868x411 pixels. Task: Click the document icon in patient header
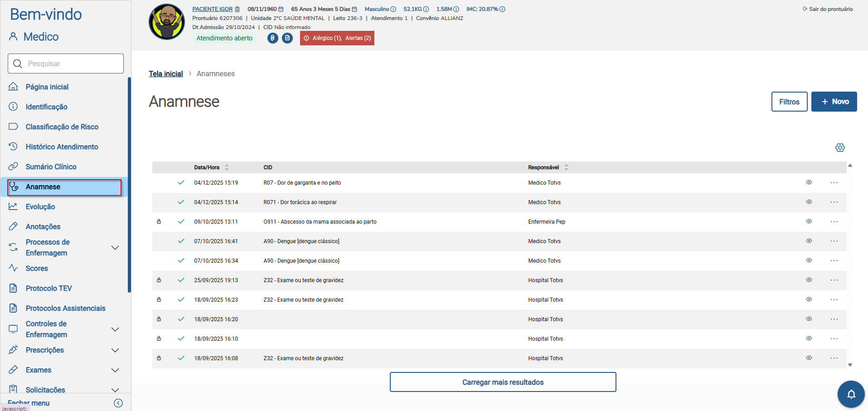(x=287, y=38)
